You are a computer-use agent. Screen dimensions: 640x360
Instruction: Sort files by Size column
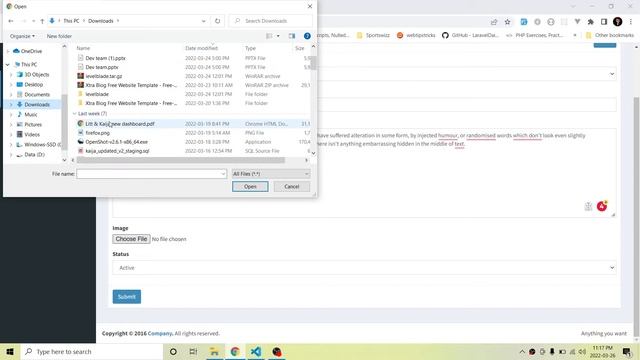300,48
